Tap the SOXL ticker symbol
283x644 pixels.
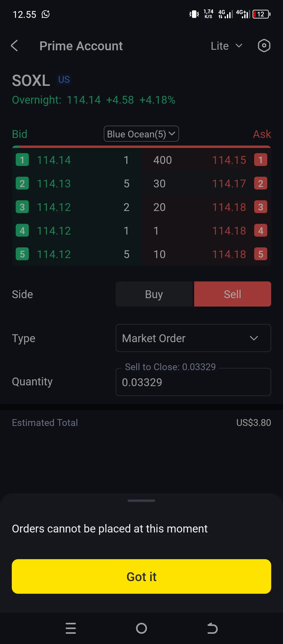tap(31, 80)
